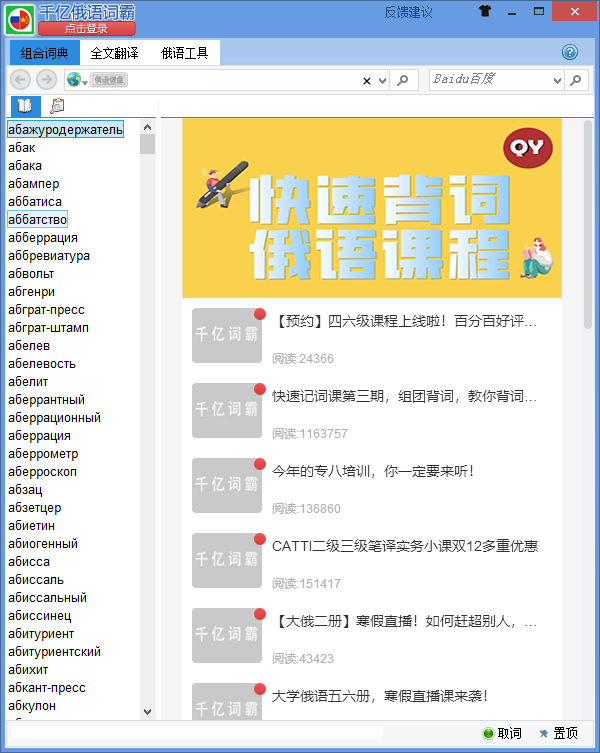Select the word абажуродержатель
The width and height of the screenshot is (600, 753).
pos(65,129)
